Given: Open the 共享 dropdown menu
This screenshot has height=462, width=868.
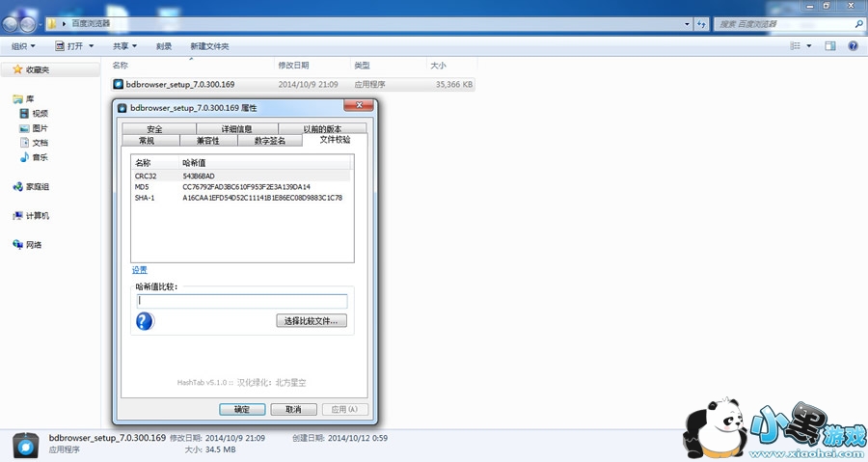Looking at the screenshot, I should [x=124, y=46].
